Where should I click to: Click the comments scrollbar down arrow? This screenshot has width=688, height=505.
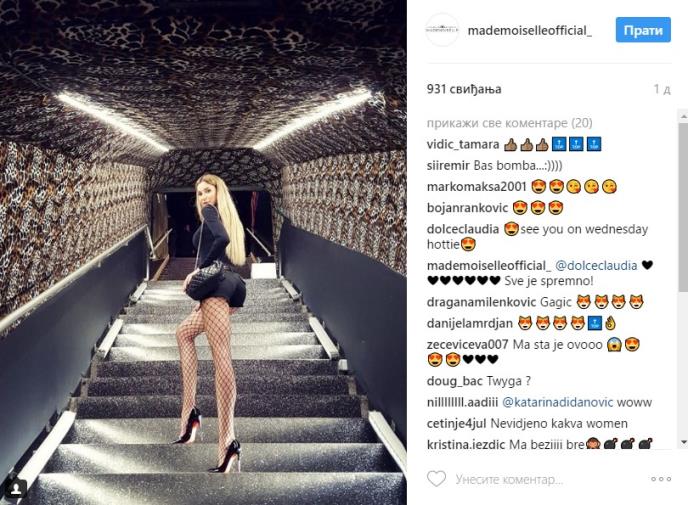pyautogui.click(x=683, y=441)
